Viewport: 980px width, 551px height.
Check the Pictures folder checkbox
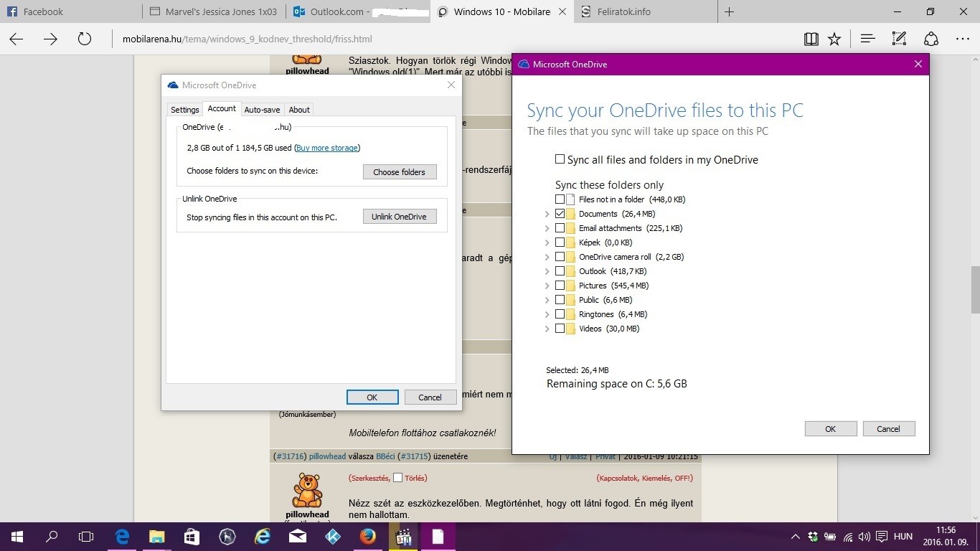click(x=560, y=286)
